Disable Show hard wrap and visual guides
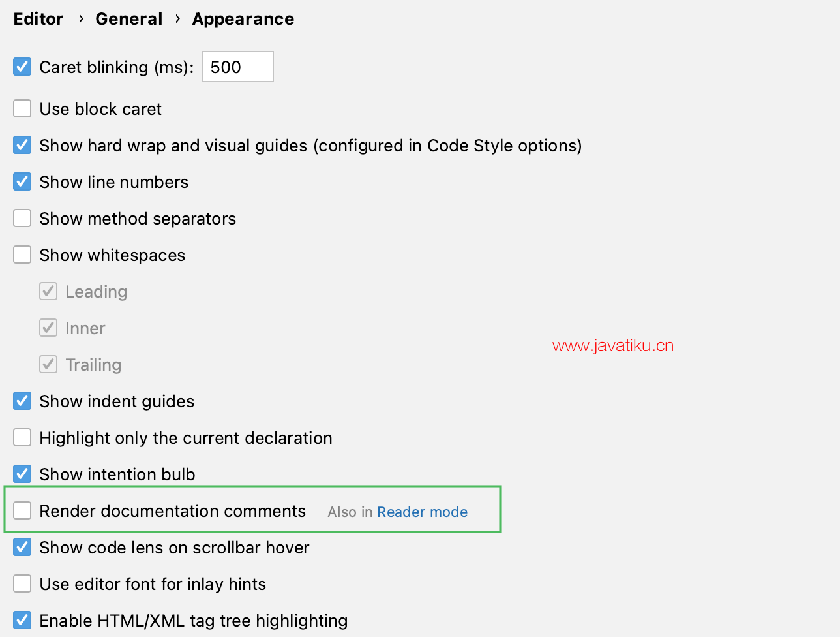 click(x=22, y=145)
